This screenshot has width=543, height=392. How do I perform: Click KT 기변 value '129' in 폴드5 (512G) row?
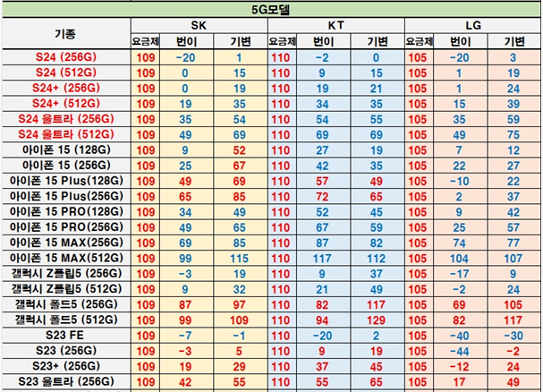click(x=376, y=320)
